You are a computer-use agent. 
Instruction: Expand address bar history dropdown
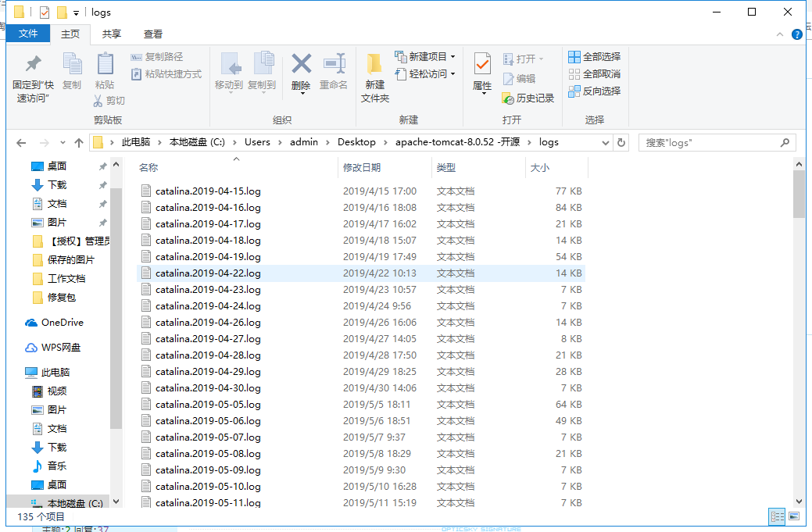click(x=606, y=143)
